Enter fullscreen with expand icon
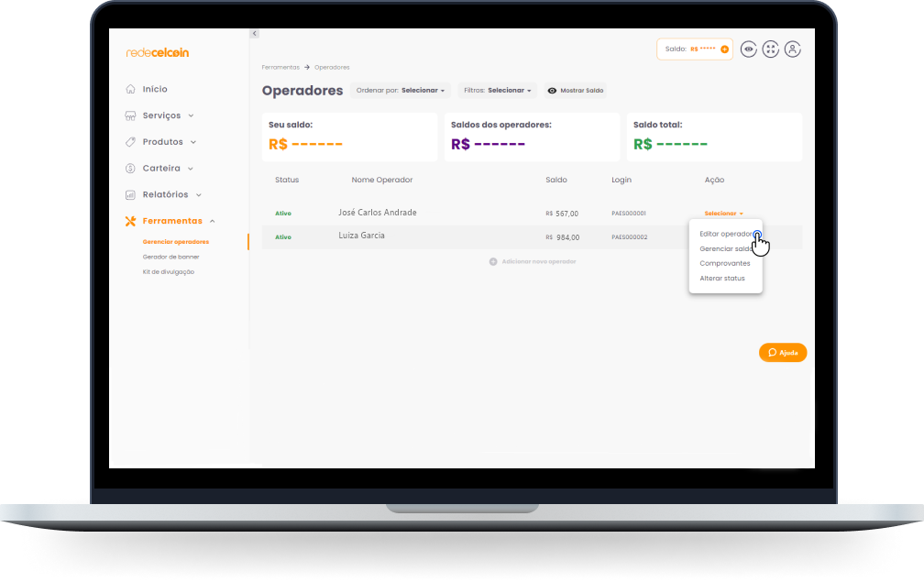The width and height of the screenshot is (924, 582). [770, 49]
